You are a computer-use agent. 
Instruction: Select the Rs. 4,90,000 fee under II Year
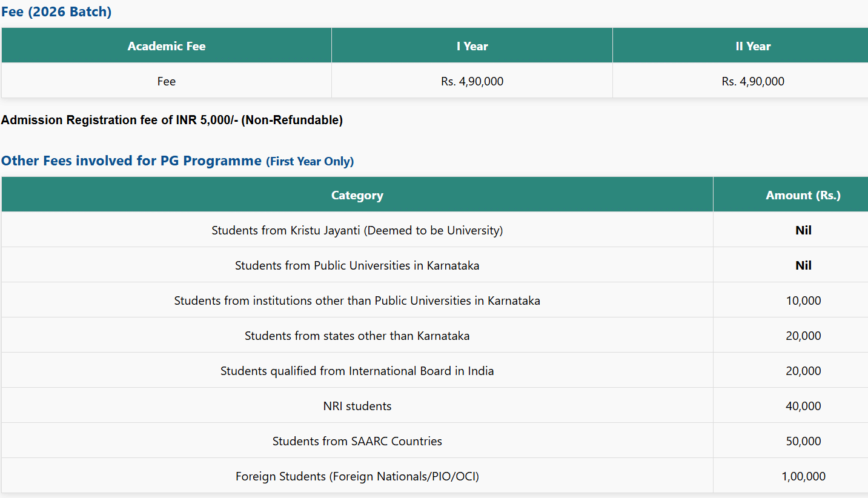pyautogui.click(x=753, y=81)
